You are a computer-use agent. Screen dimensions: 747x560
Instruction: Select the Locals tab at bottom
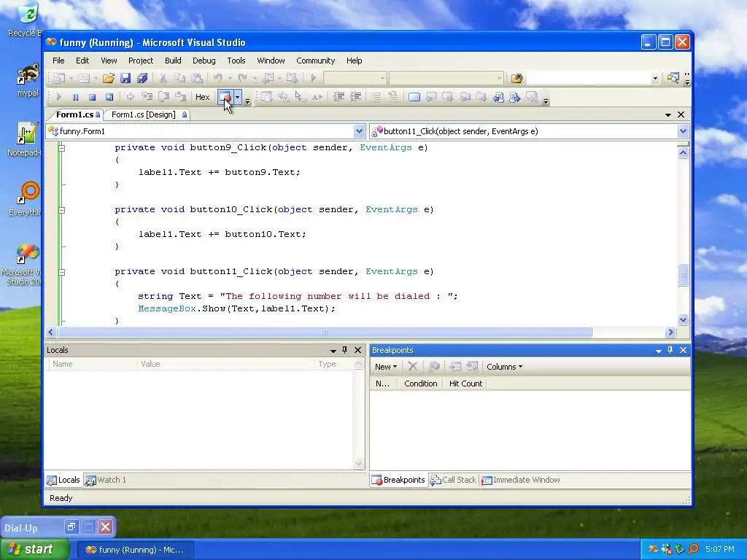click(x=63, y=480)
